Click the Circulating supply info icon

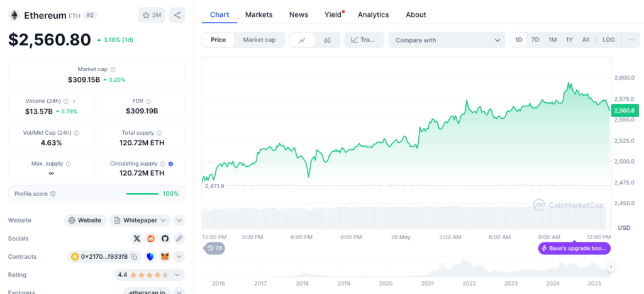tap(163, 164)
